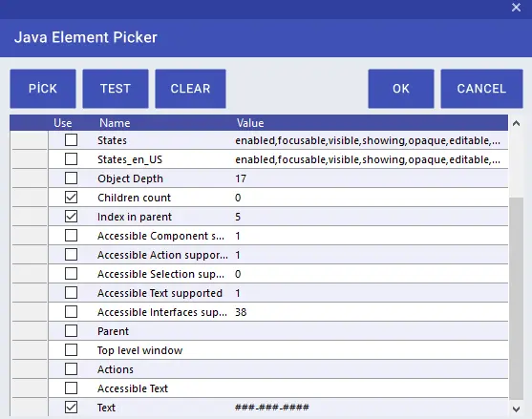The width and height of the screenshot is (532, 419).
Task: Run the TEST button
Action: (x=116, y=89)
